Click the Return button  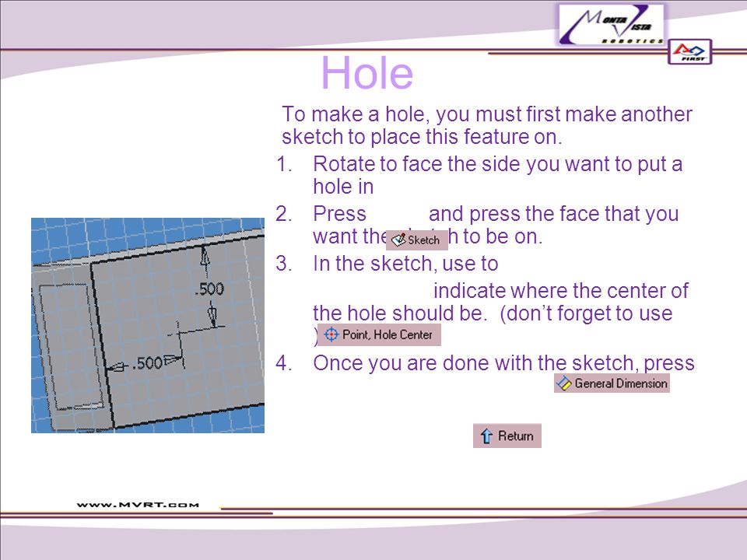(x=507, y=436)
